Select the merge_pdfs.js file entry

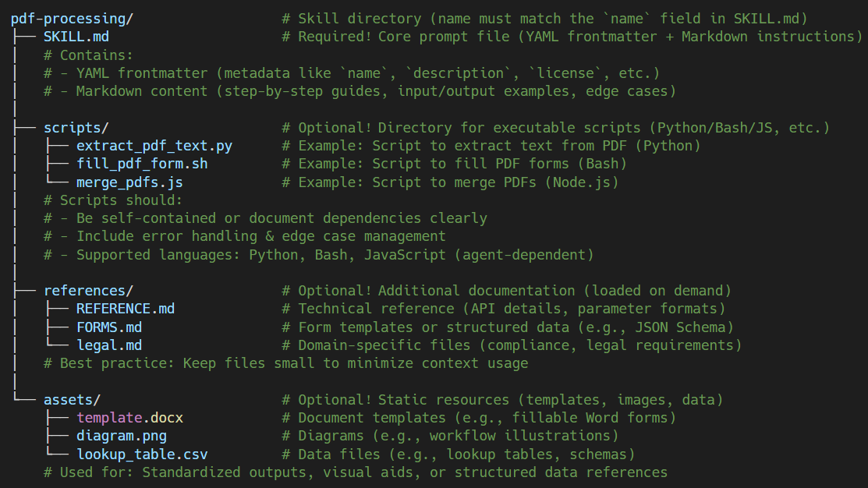point(129,182)
